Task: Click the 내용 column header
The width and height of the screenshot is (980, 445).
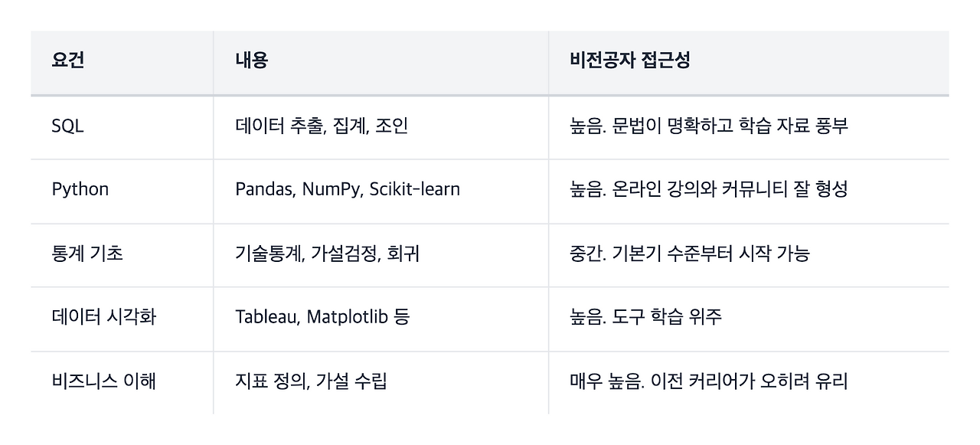Action: (381, 63)
